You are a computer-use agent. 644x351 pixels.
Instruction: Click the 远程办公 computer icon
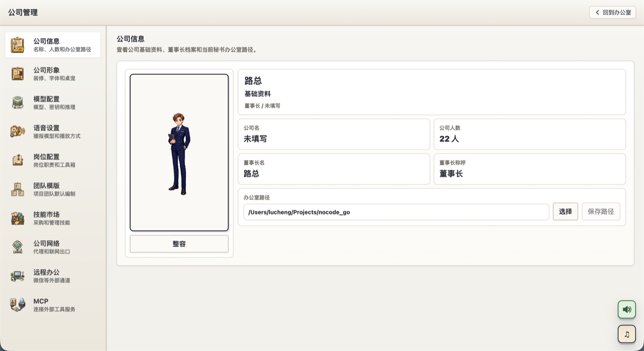tap(17, 276)
